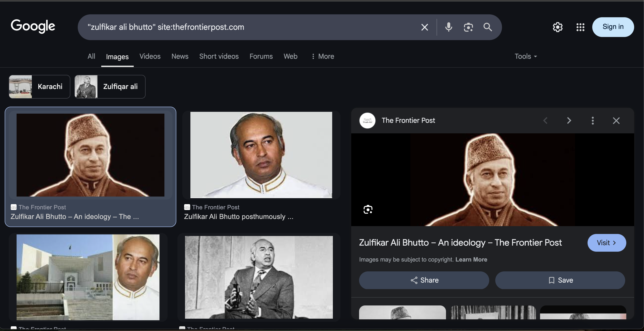The width and height of the screenshot is (644, 331).
Task: Click The Frontier Post source under second result
Action: coord(215,207)
